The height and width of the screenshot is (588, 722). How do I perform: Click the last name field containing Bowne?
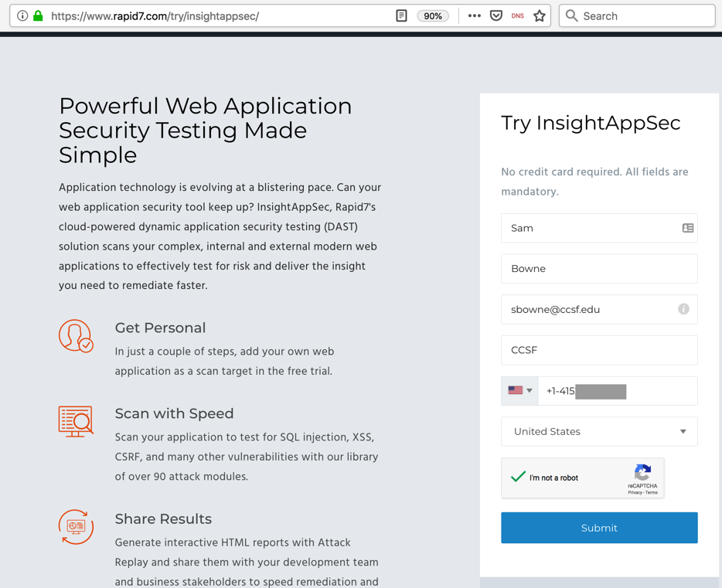(x=599, y=269)
